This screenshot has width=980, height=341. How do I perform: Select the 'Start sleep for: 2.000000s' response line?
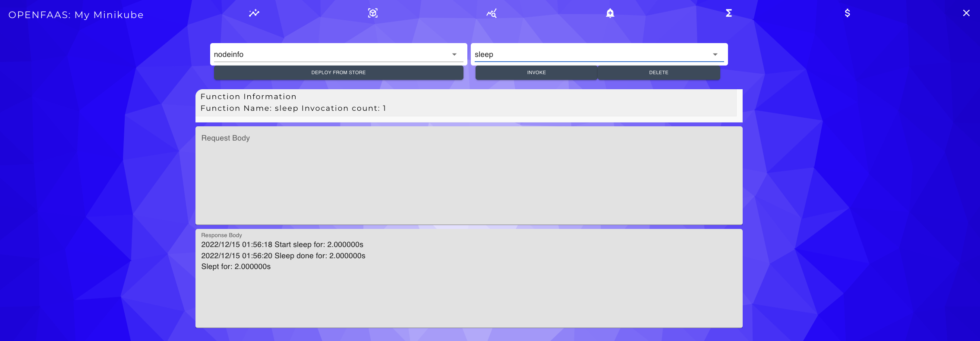coord(282,244)
